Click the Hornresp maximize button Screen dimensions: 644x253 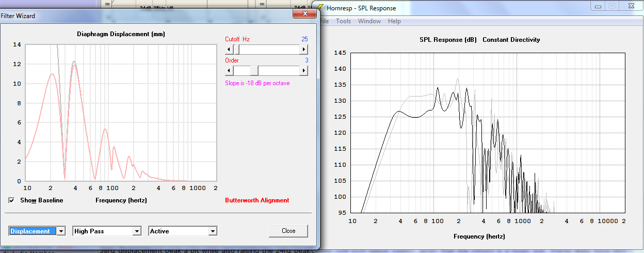point(612,6)
